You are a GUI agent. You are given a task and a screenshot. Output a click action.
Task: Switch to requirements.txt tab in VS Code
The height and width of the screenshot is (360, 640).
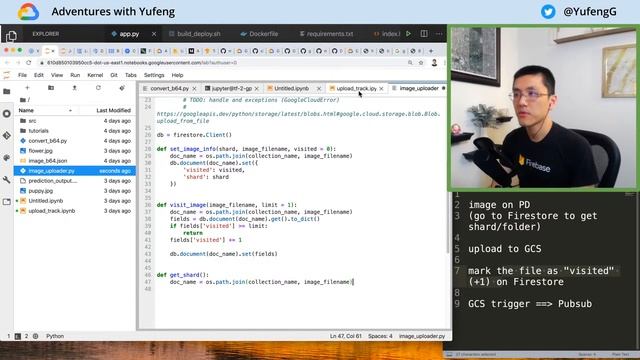click(330, 34)
